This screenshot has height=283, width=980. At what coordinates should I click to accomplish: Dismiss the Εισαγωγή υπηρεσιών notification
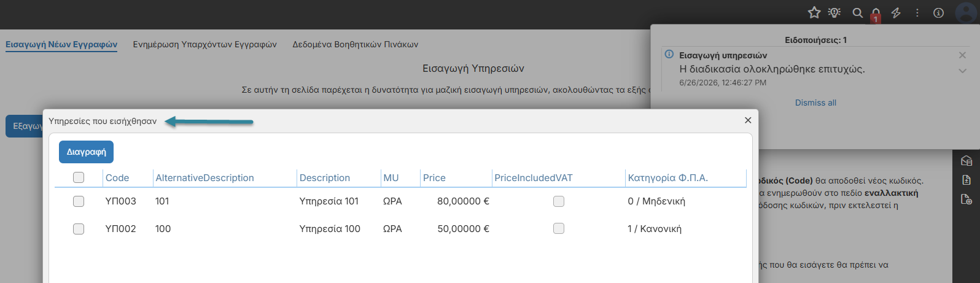(x=962, y=55)
